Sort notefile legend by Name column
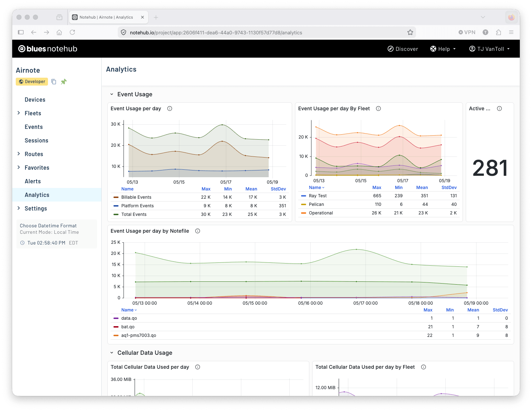Viewport: 532px width, 411px height. [x=129, y=310]
